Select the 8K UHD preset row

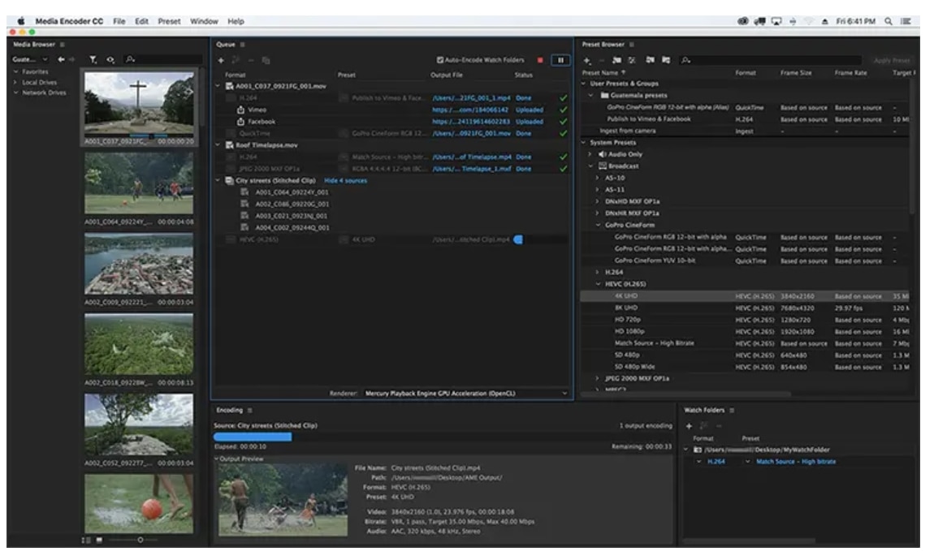[746, 308]
